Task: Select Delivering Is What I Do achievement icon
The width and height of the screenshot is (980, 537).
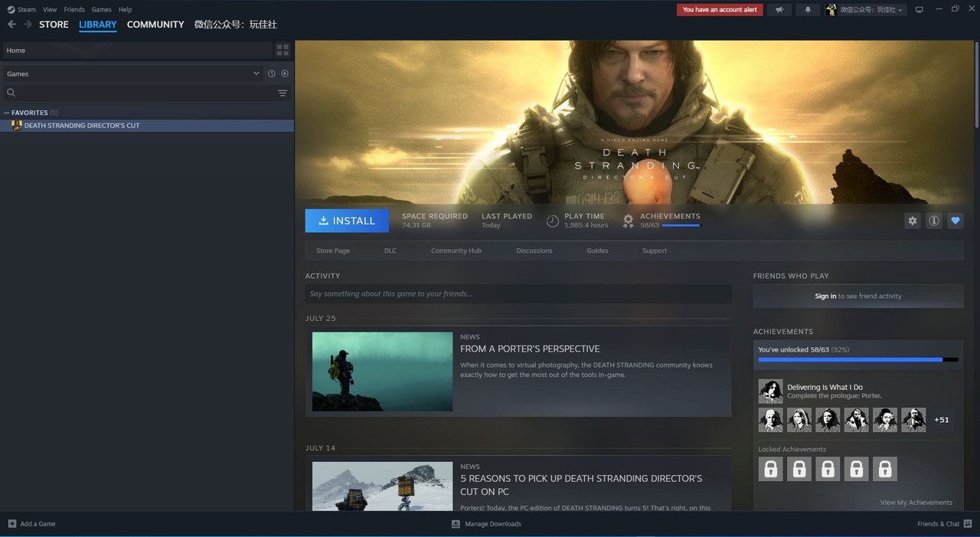Action: 770,391
